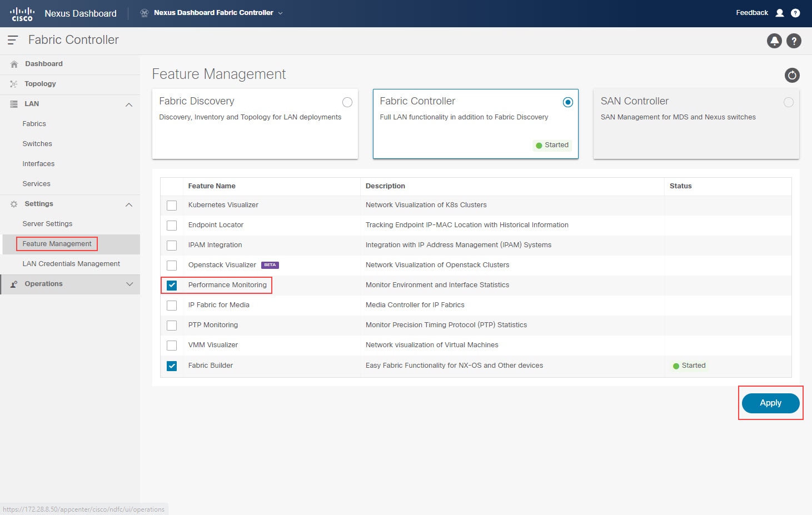
Task: Open the hamburger navigation menu icon
Action: (x=12, y=40)
